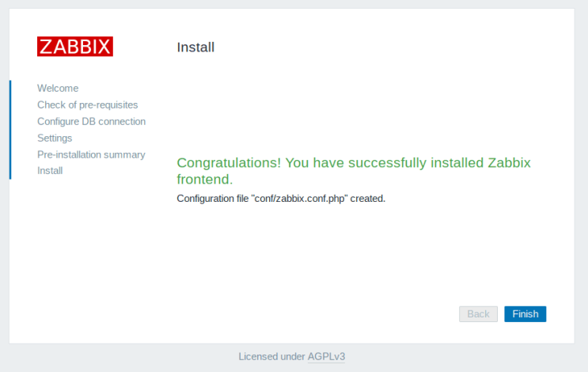Open the Settings step in sidebar

coord(55,138)
